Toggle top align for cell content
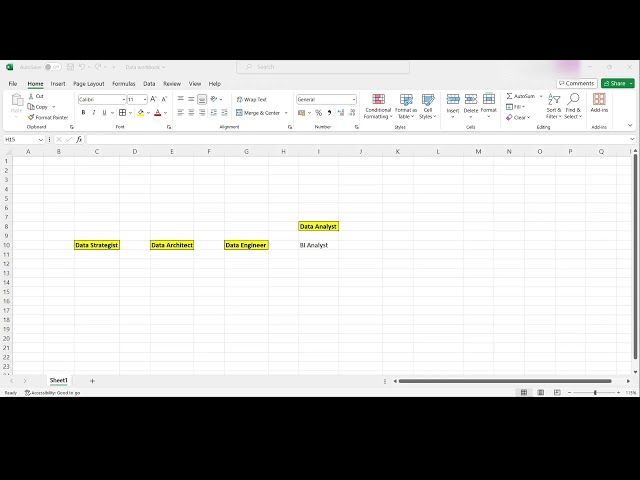Screen dimensions: 640x480 coord(181,99)
